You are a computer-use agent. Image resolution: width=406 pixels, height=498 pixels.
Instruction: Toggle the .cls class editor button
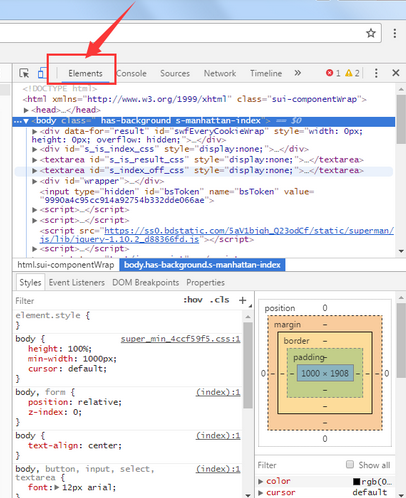pos(219,300)
